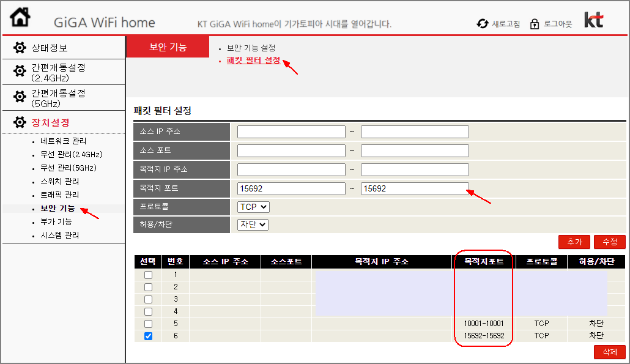Image resolution: width=630 pixels, height=364 pixels.
Task: Open the 상태정보 menu
Action: (x=50, y=48)
